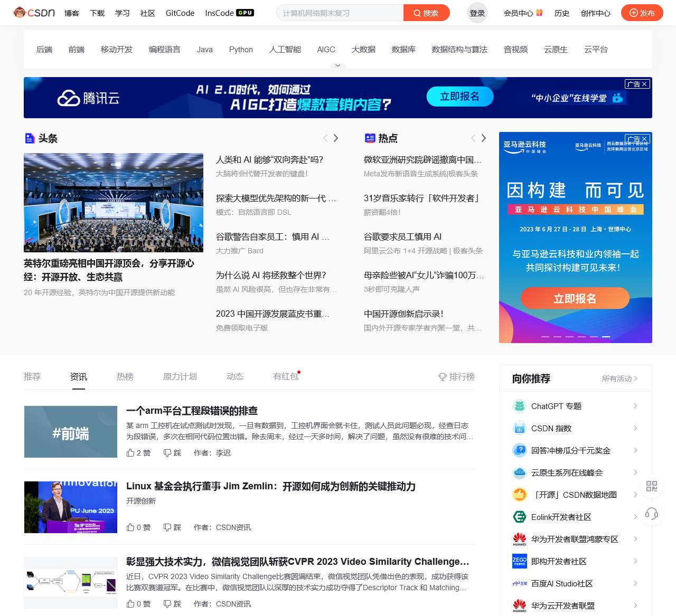Switch to the 热榜 tab
The width and height of the screenshot is (676, 616).
[125, 376]
